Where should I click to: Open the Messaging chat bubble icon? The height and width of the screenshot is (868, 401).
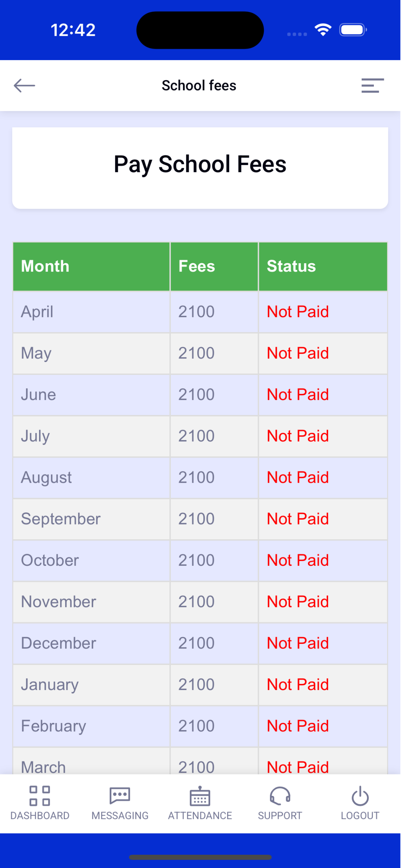tap(120, 796)
